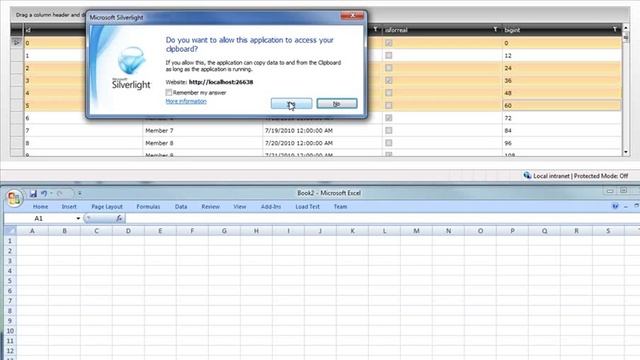Open the Excel Office button menu
The image size is (640, 360).
tap(14, 198)
